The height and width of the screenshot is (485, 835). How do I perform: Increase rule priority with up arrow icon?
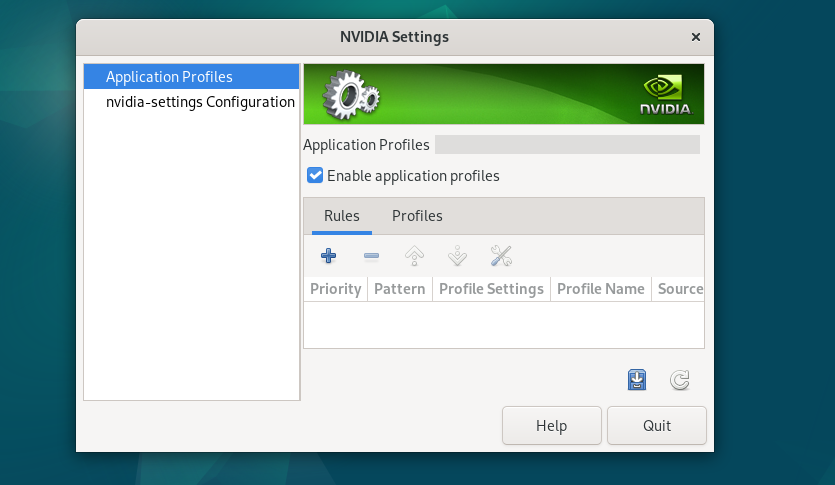point(414,256)
